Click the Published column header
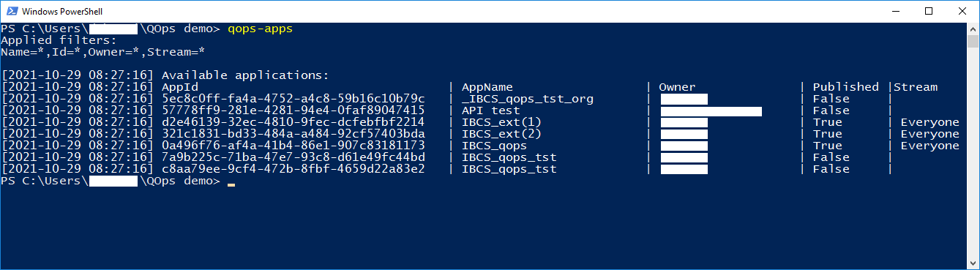Screen dimensions: 980x270 pos(845,87)
